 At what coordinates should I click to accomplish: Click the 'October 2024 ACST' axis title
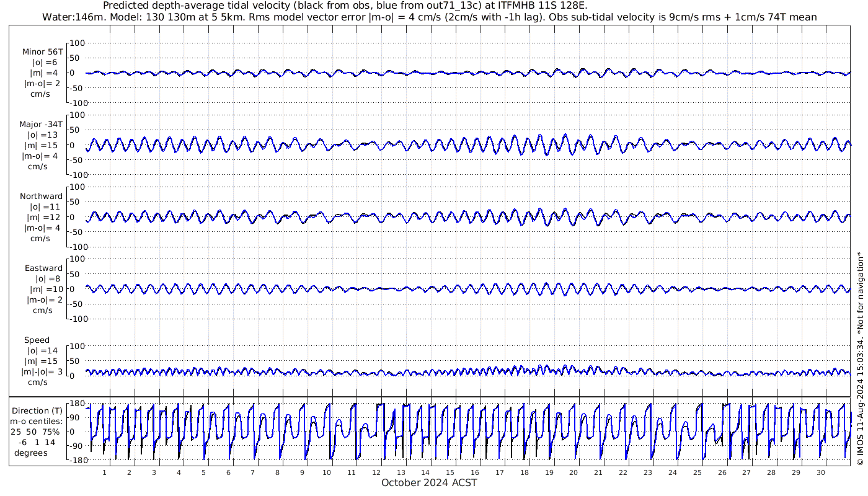click(x=429, y=483)
